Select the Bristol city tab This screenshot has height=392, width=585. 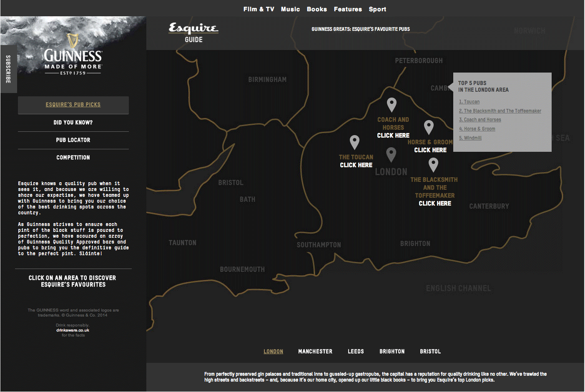pyautogui.click(x=430, y=352)
